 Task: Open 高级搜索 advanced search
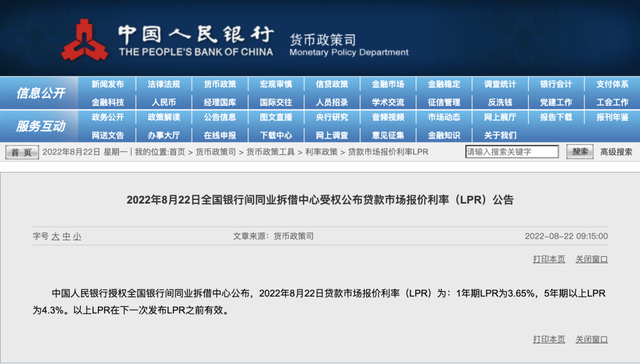(616, 152)
